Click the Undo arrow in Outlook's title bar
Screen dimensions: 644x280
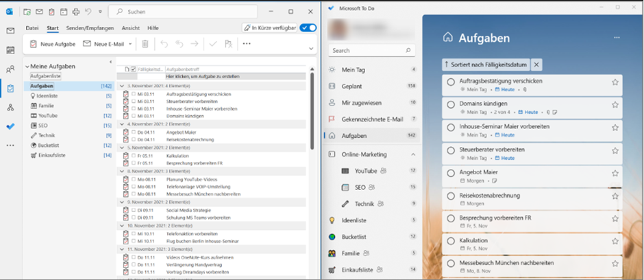(88, 12)
